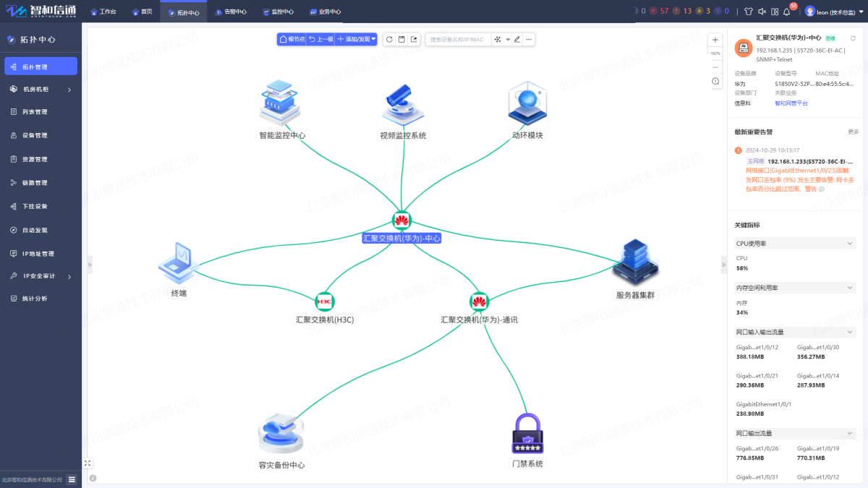868x488 pixels.
Task: Click the orange device avatar icon
Action: (744, 48)
